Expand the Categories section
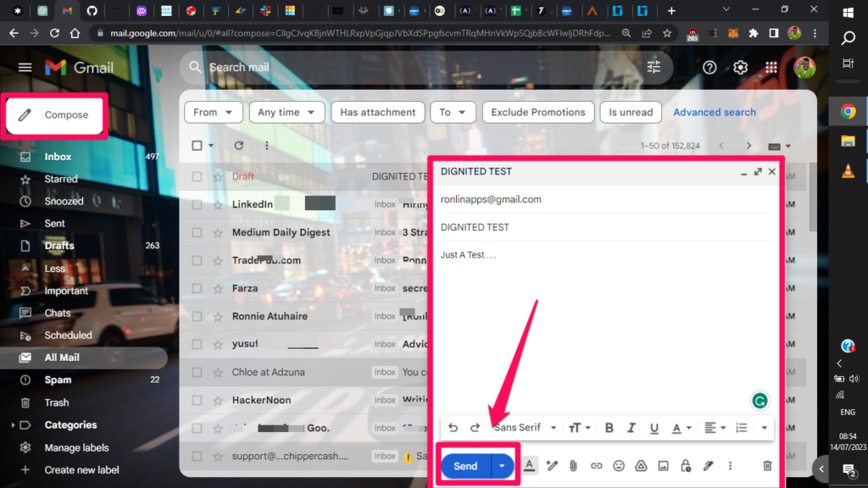868x488 pixels. click(x=14, y=425)
